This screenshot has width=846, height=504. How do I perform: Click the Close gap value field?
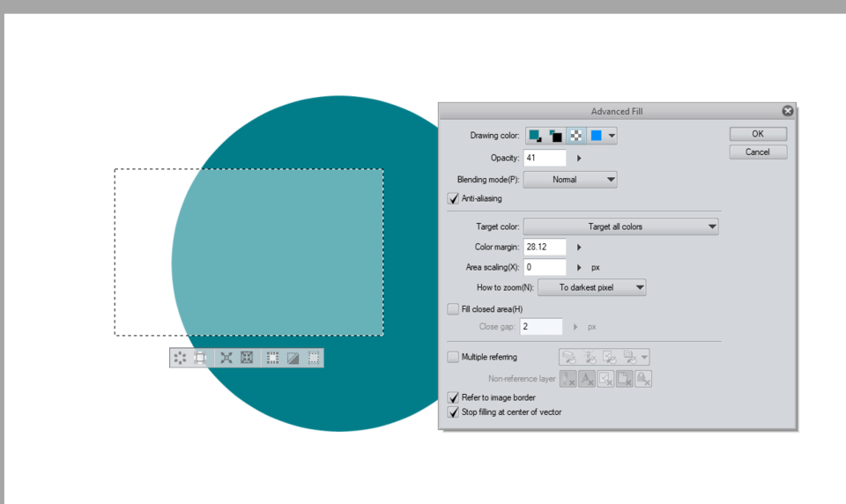pyautogui.click(x=541, y=327)
